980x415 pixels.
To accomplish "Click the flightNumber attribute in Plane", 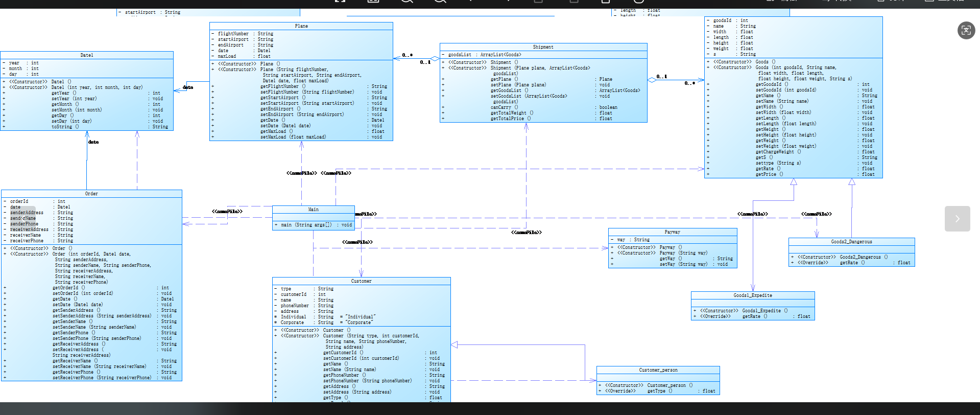I will (233, 34).
